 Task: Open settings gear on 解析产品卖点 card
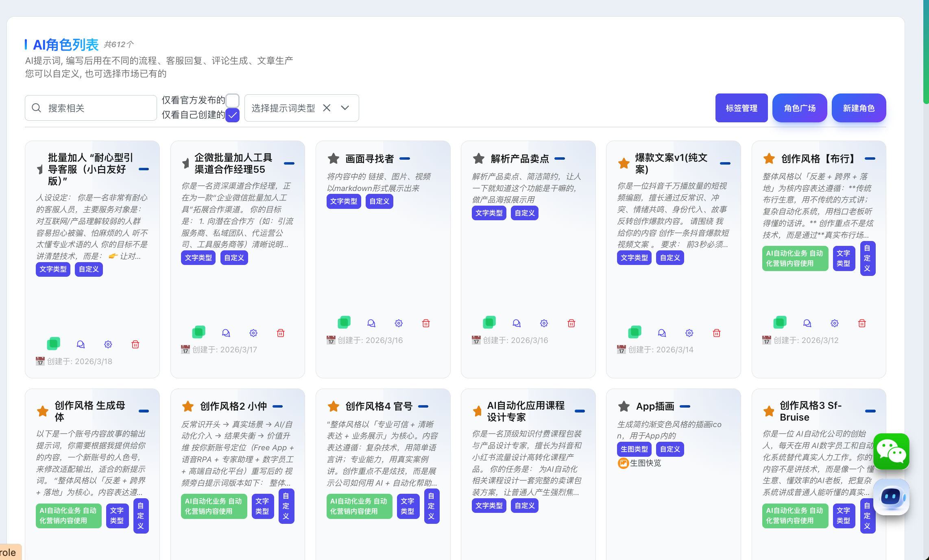pyautogui.click(x=544, y=323)
